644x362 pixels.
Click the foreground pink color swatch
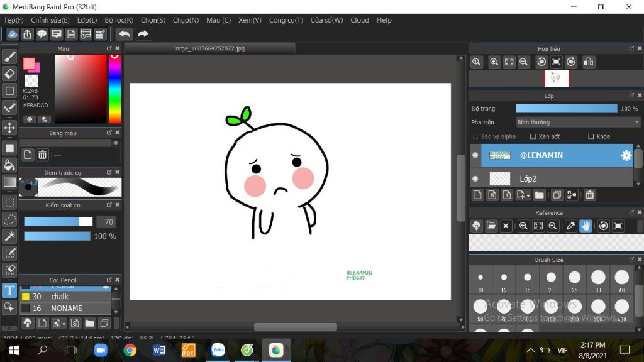coord(29,63)
